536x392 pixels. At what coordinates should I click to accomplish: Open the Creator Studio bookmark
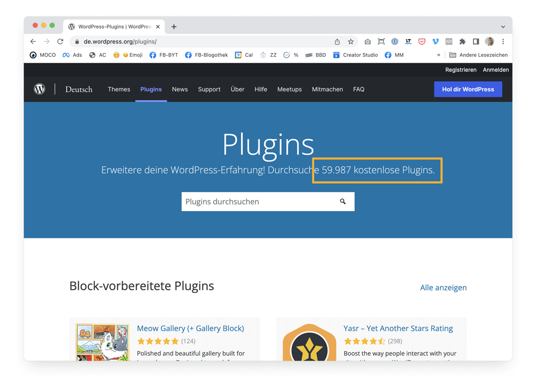point(355,55)
